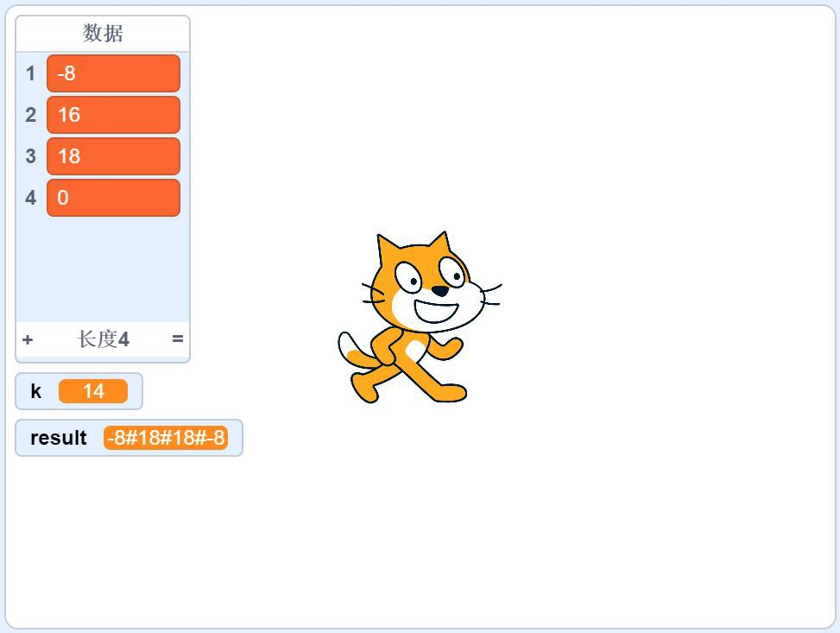
Task: Click the 数据 list title header
Action: (103, 33)
